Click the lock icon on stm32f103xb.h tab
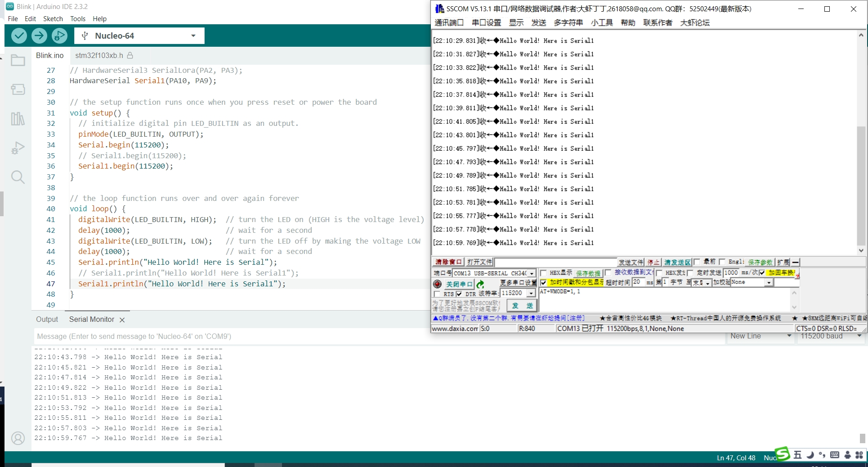868x467 pixels. tap(130, 55)
